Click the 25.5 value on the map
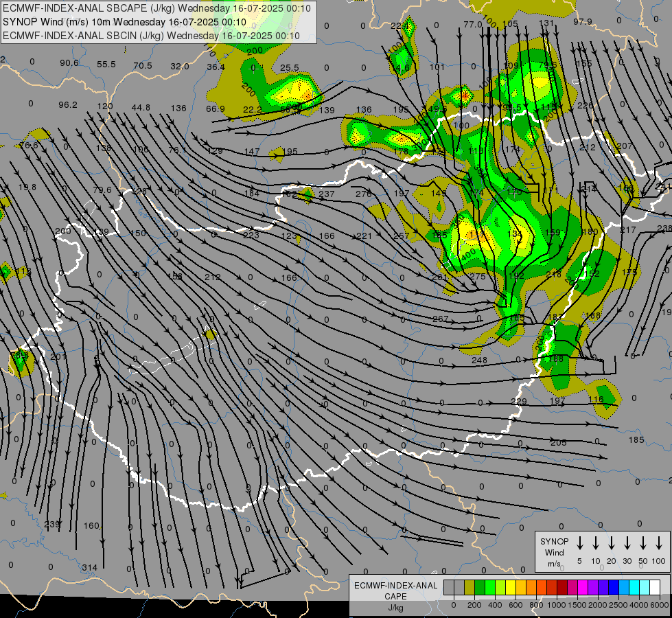 (x=290, y=68)
